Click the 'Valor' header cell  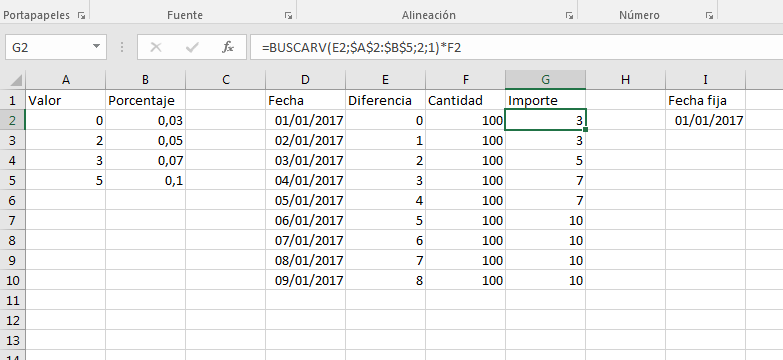[x=65, y=100]
